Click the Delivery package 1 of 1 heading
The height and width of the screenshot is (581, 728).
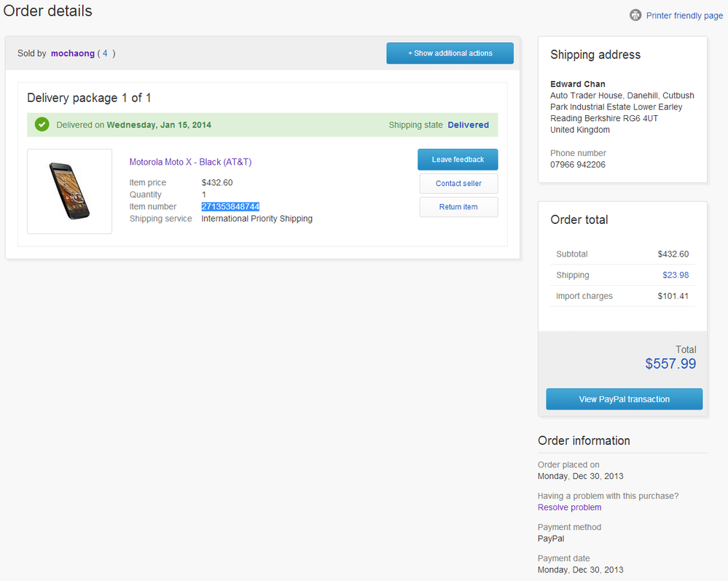(x=89, y=98)
